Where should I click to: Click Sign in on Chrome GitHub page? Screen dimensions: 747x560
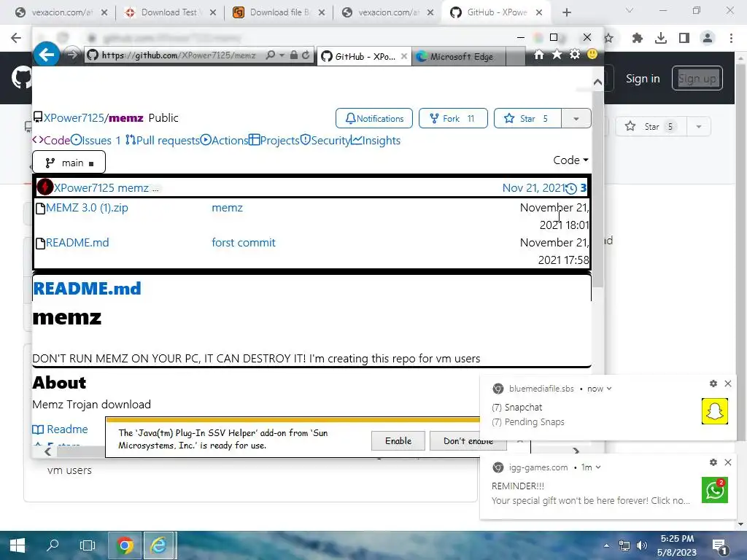coord(642,79)
